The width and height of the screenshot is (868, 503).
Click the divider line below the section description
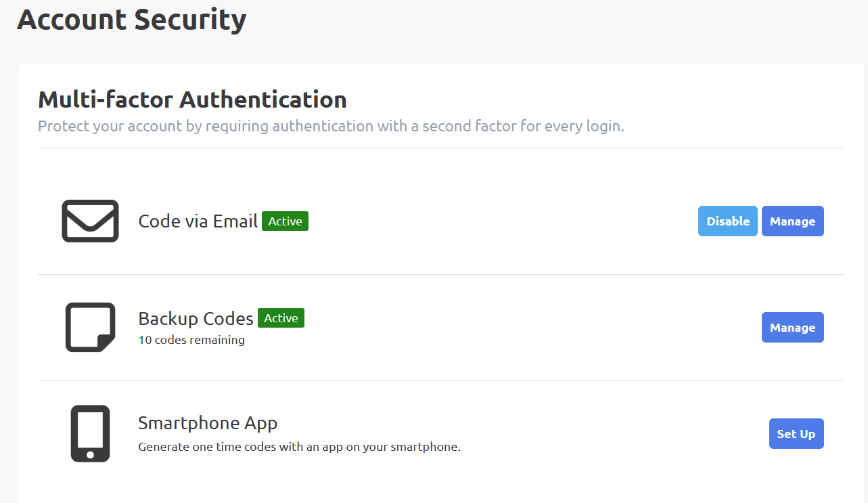[x=440, y=148]
